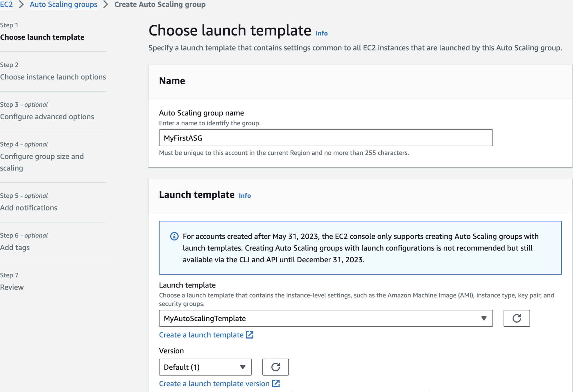Image resolution: width=573 pixels, height=392 pixels.
Task: Go to EC2 breadcrumb link
Action: coord(6,4)
